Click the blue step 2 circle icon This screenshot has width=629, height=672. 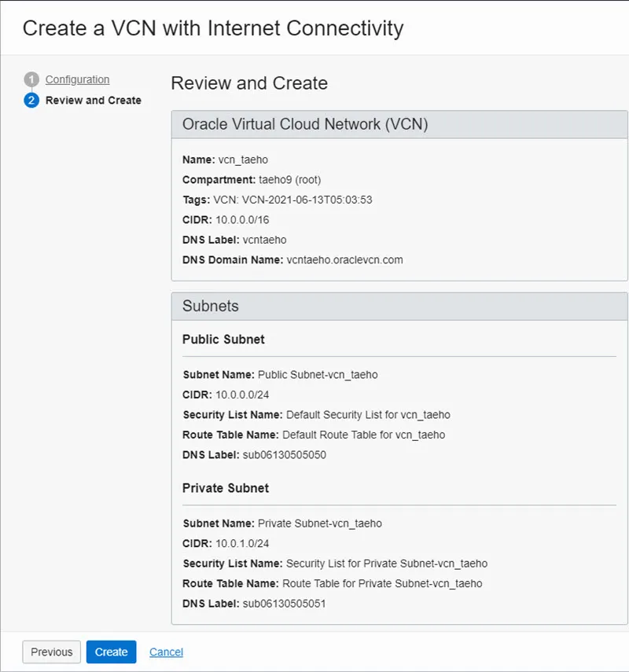[x=31, y=101]
